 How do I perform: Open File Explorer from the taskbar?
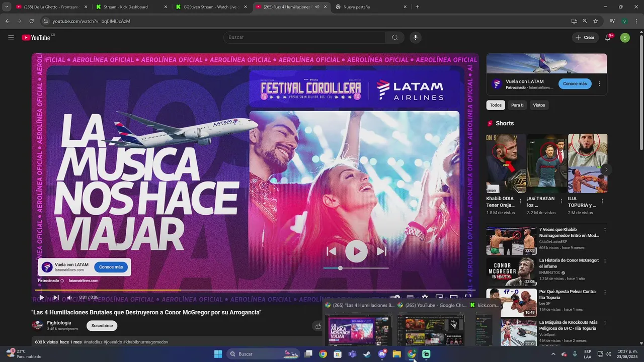[x=396, y=354]
